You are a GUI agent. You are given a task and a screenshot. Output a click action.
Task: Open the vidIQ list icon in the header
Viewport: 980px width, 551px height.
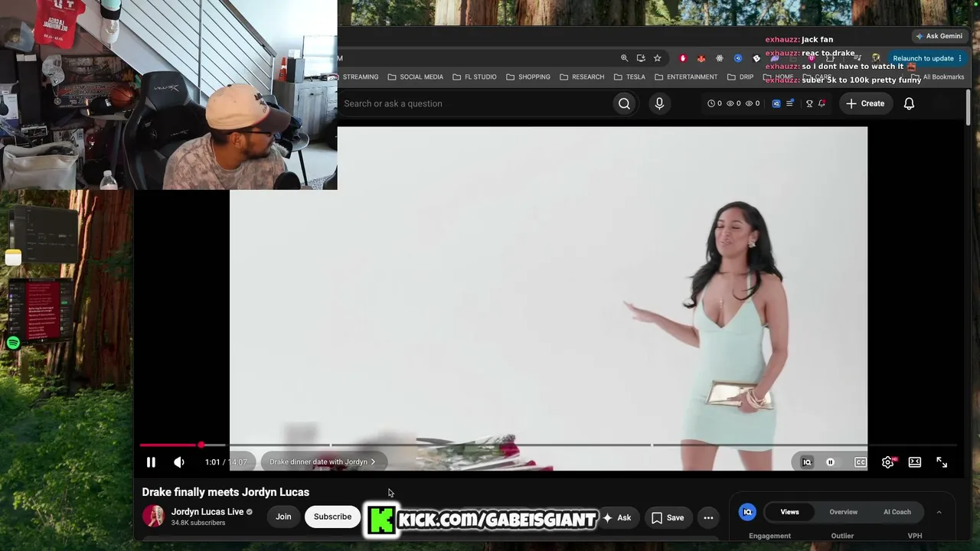pyautogui.click(x=789, y=103)
